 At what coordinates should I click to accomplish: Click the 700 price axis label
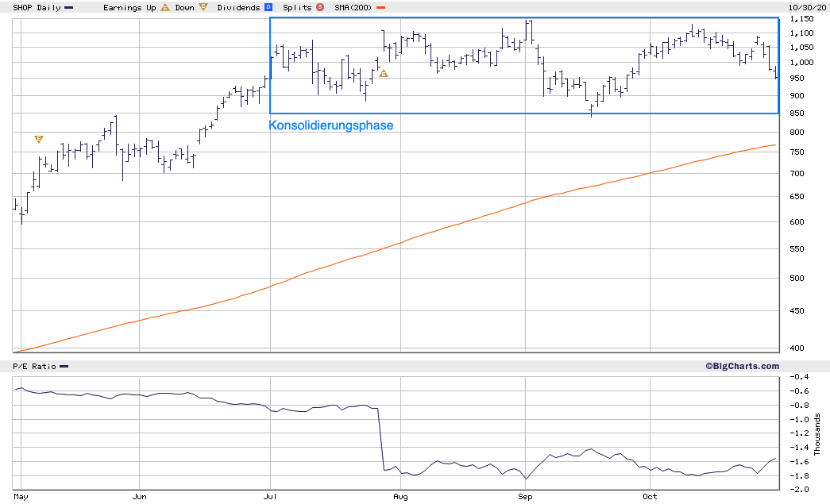797,174
